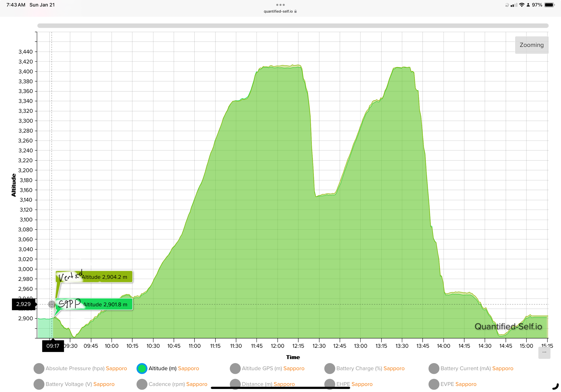The image size is (561, 392).
Task: Click the 14:45 time axis label
Action: (505, 346)
